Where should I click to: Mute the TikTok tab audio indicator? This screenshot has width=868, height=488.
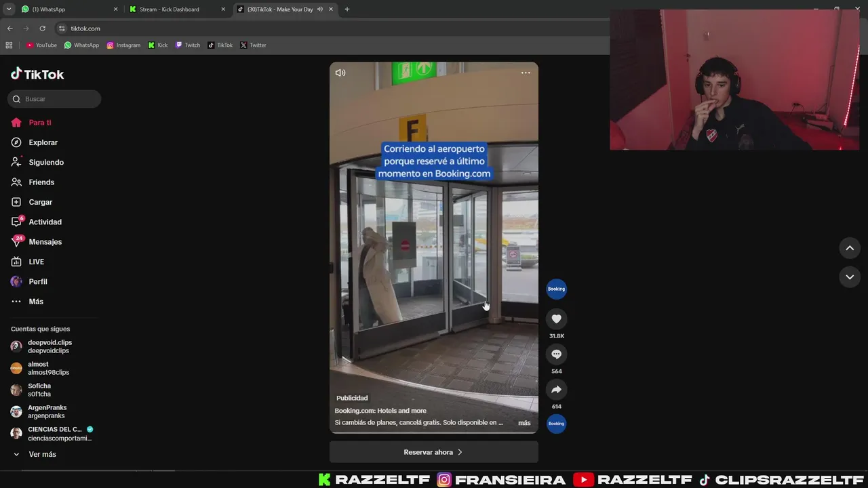point(319,9)
